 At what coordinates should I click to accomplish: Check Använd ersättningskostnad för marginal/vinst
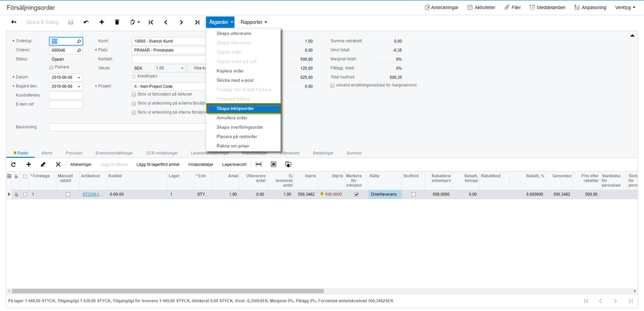click(333, 86)
